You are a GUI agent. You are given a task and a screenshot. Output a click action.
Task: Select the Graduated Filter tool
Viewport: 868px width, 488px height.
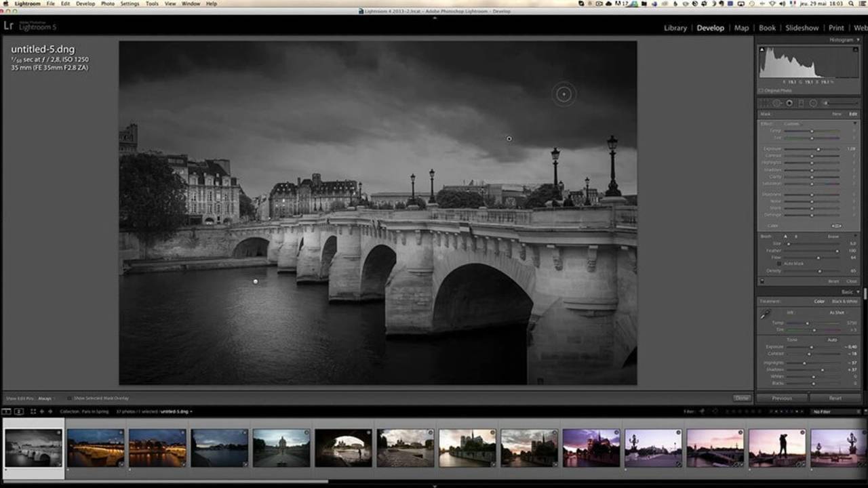click(x=801, y=103)
